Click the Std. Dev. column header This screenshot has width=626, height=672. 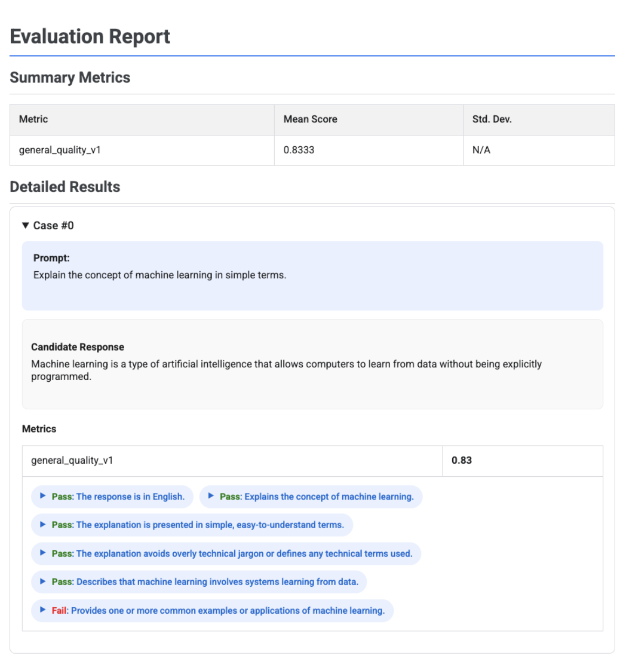pyautogui.click(x=488, y=119)
